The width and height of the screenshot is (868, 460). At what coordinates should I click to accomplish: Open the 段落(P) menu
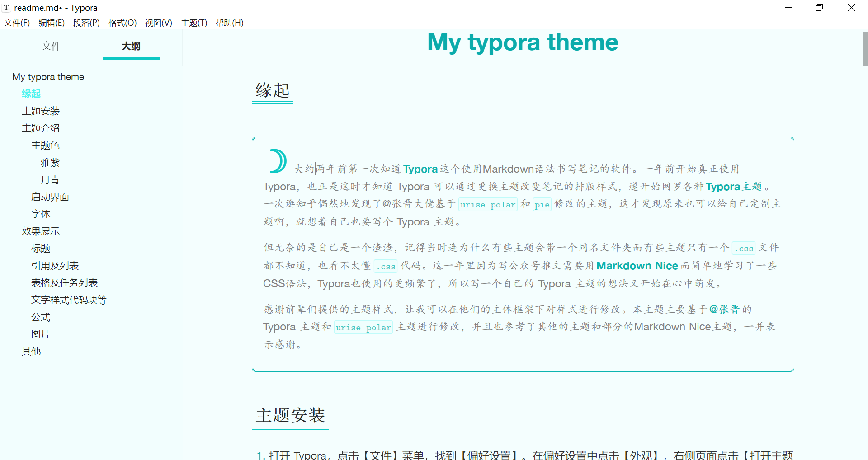[86, 23]
